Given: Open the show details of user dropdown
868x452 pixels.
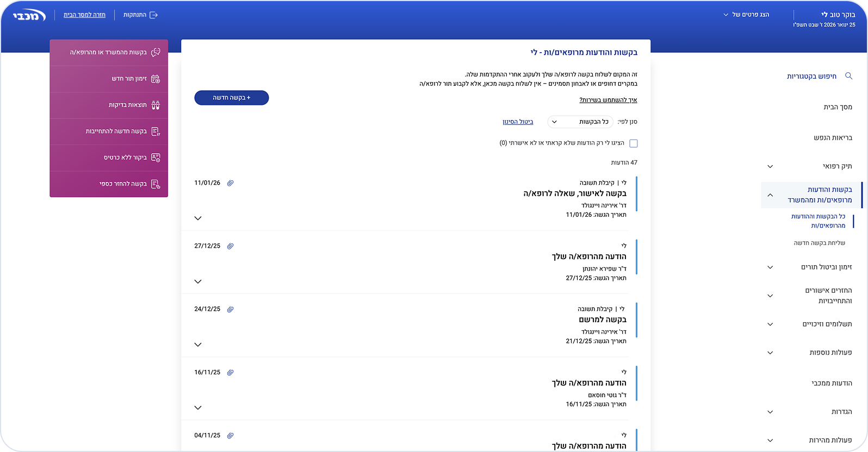Looking at the screenshot, I should coord(746,15).
